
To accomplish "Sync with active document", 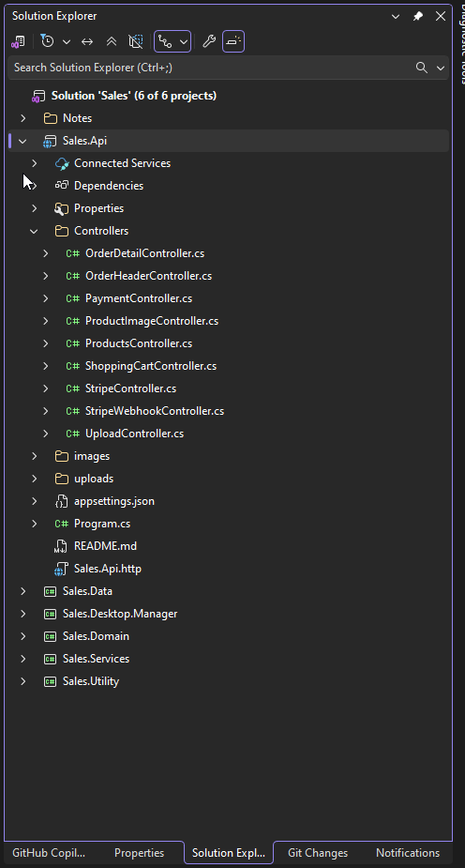I will (x=87, y=41).
